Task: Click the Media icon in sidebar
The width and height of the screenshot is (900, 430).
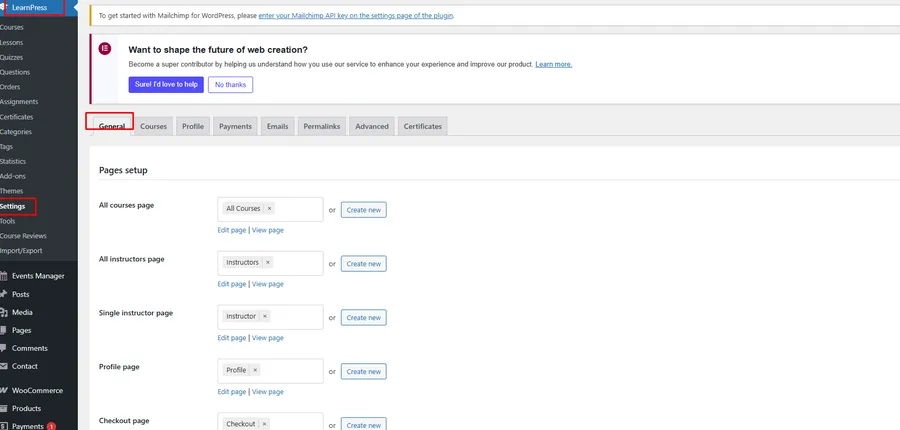Action: pos(3,312)
